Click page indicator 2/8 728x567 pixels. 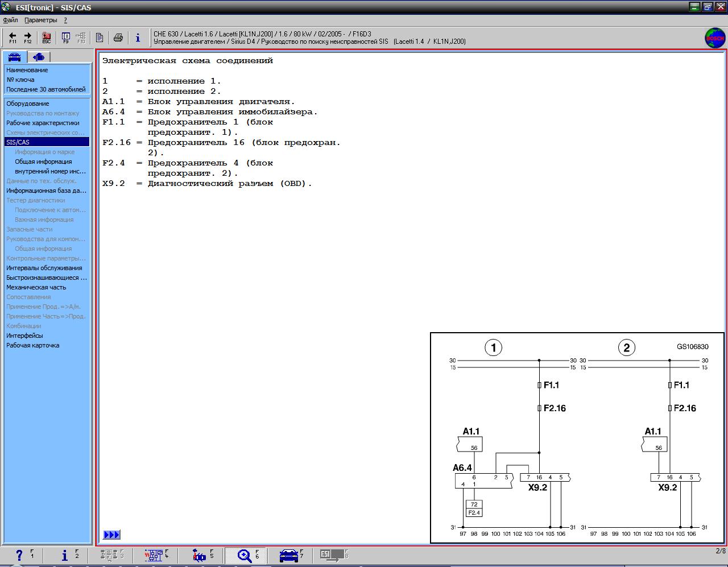click(x=721, y=551)
